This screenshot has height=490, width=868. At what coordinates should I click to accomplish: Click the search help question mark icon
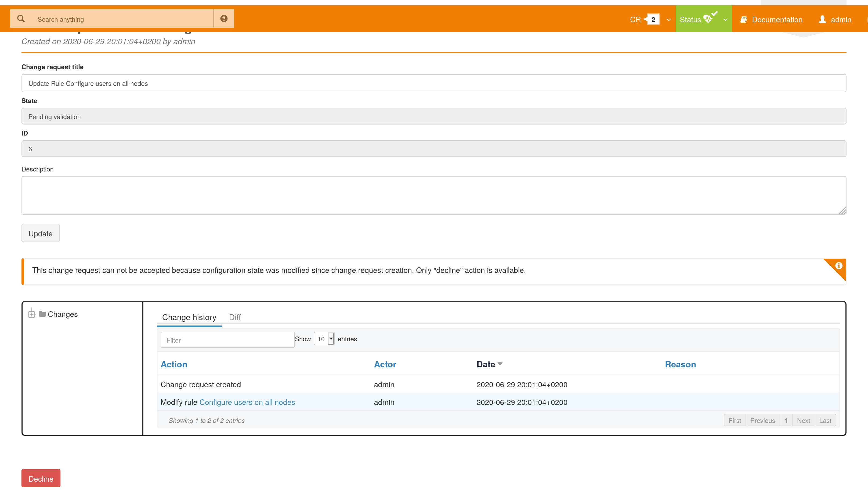coord(224,19)
